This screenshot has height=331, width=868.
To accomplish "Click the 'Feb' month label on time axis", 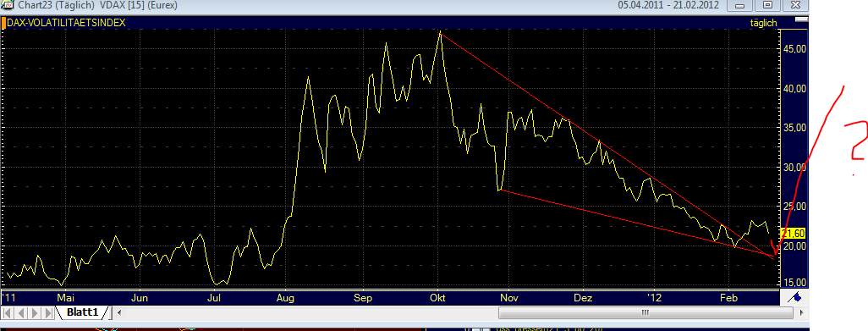I will [x=728, y=297].
